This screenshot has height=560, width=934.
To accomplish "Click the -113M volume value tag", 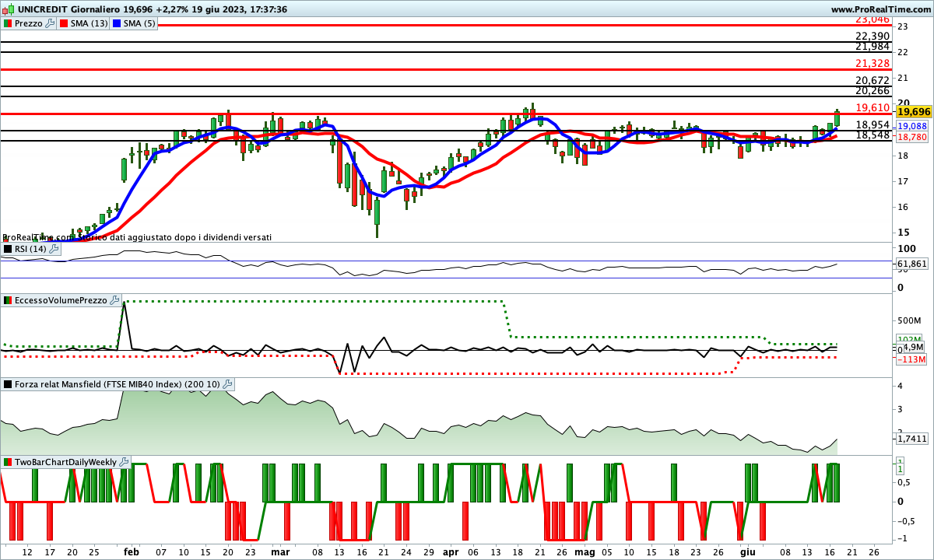I will [911, 359].
